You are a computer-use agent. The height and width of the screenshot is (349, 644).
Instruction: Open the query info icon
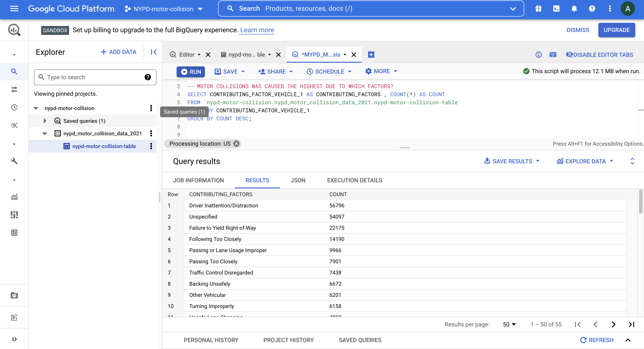[538, 55]
